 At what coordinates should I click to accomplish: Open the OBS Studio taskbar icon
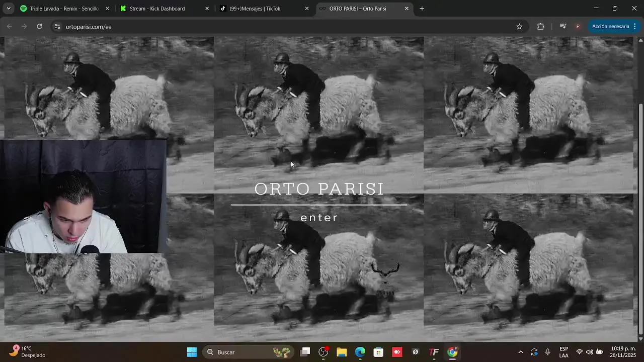click(x=324, y=352)
